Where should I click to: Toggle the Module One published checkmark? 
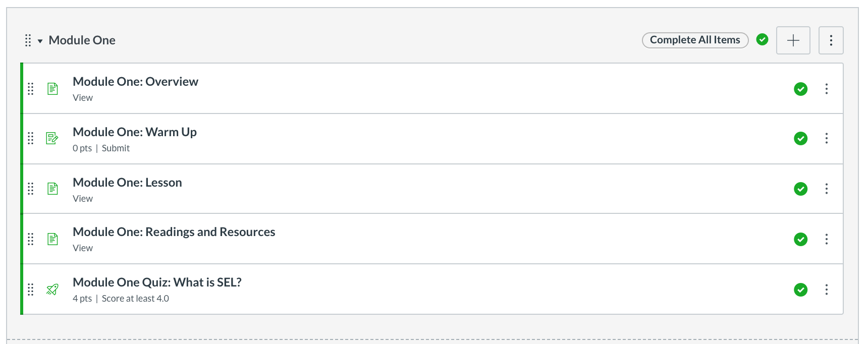point(762,39)
